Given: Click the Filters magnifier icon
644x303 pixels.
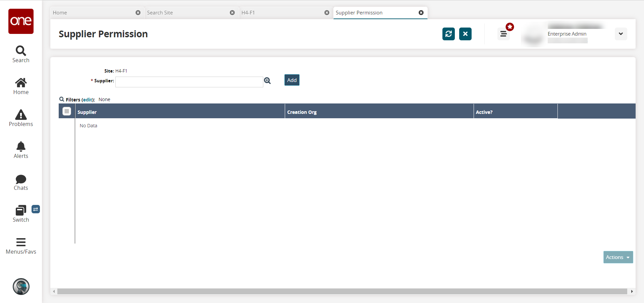Looking at the screenshot, I should pos(62,99).
